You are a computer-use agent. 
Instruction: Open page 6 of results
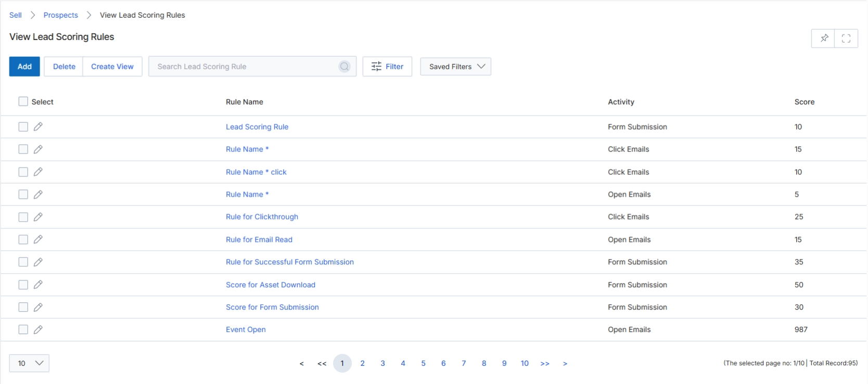click(x=443, y=363)
